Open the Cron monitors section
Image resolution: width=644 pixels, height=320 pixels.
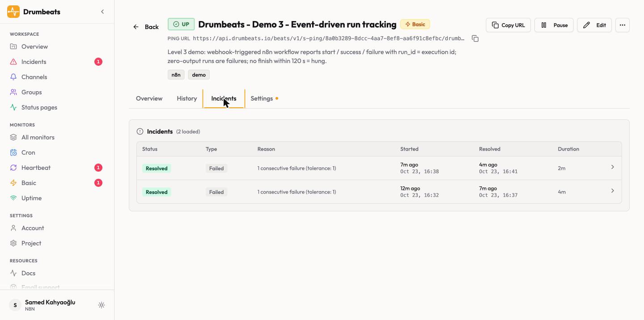(x=28, y=152)
